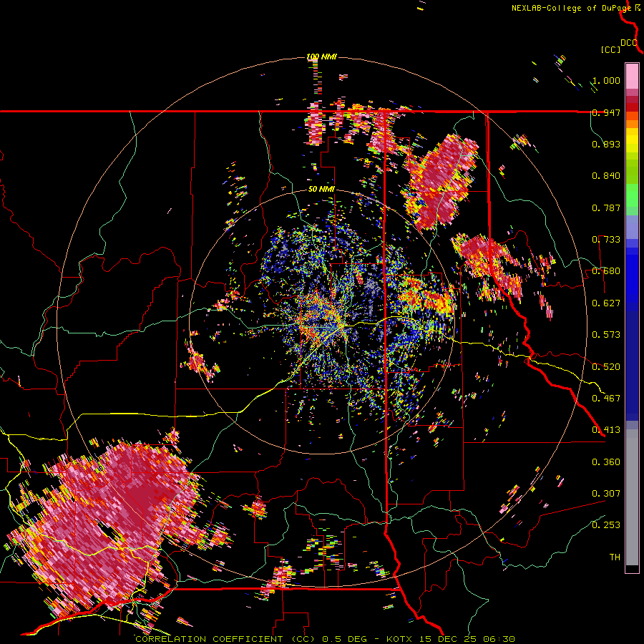Click the TH label on the legend
This screenshot has height=644, width=644.
coord(615,557)
